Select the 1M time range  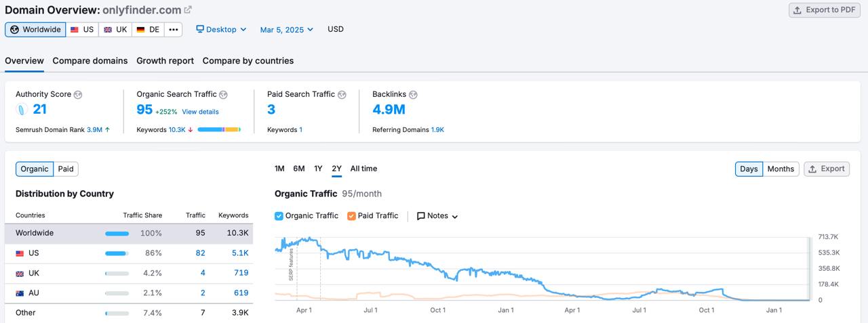coord(279,169)
